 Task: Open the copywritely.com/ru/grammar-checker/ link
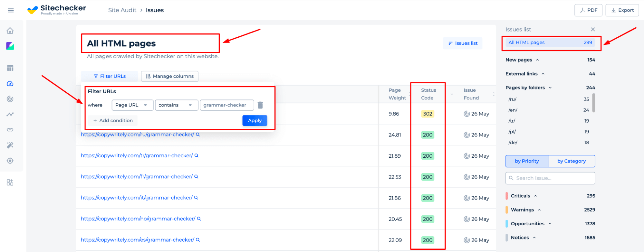pos(138,135)
